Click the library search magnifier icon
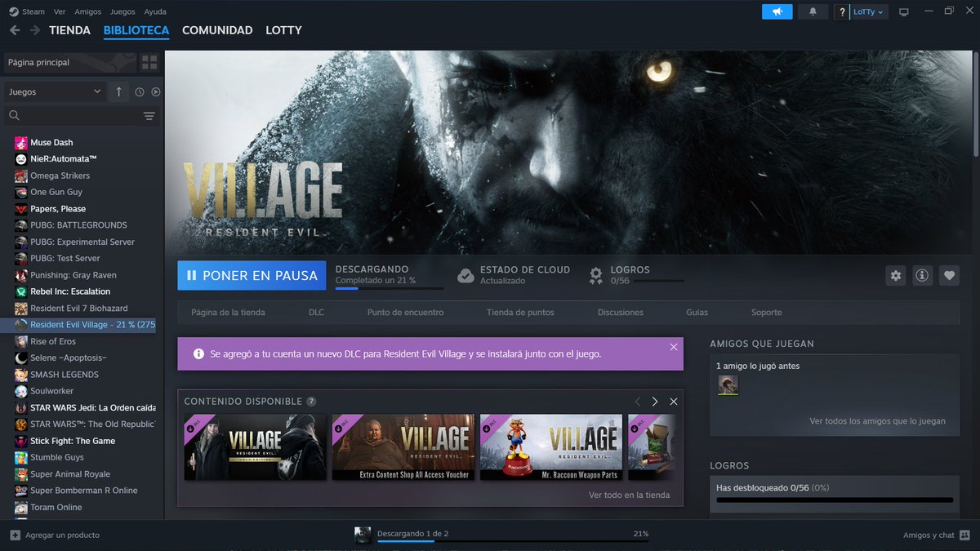 [x=14, y=116]
